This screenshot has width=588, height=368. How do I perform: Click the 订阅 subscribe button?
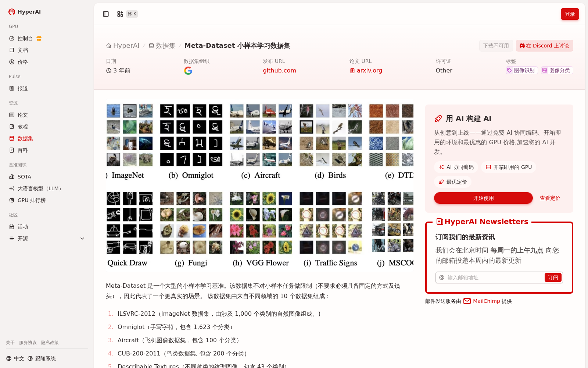553,277
